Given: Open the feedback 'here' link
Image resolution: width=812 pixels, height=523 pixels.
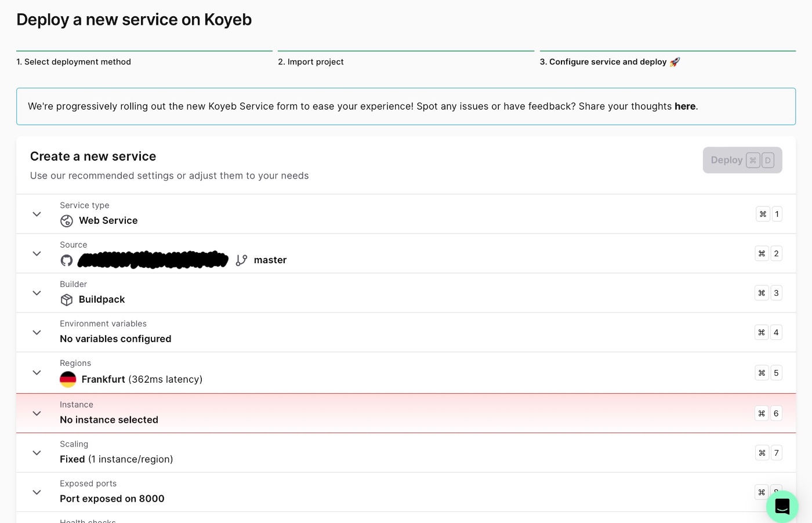Looking at the screenshot, I should click(x=685, y=106).
